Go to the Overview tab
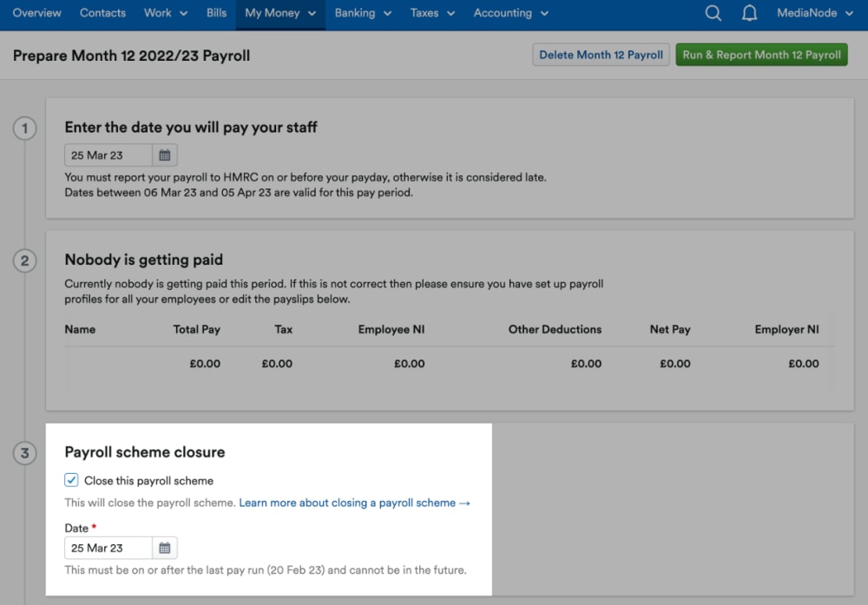Image resolution: width=868 pixels, height=605 pixels. 37,13
